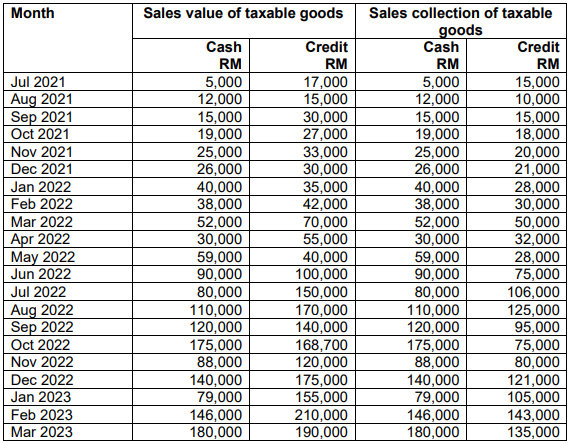Click the May 2022 month cell
Image resolution: width=570 pixels, height=443 pixels.
pyautogui.click(x=43, y=257)
